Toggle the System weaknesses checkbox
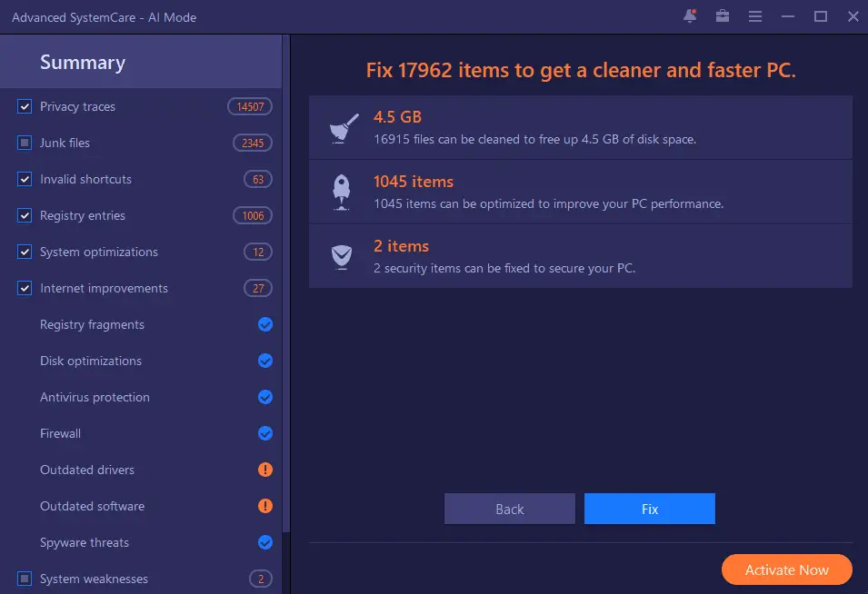Image resolution: width=868 pixels, height=594 pixels. (25, 579)
